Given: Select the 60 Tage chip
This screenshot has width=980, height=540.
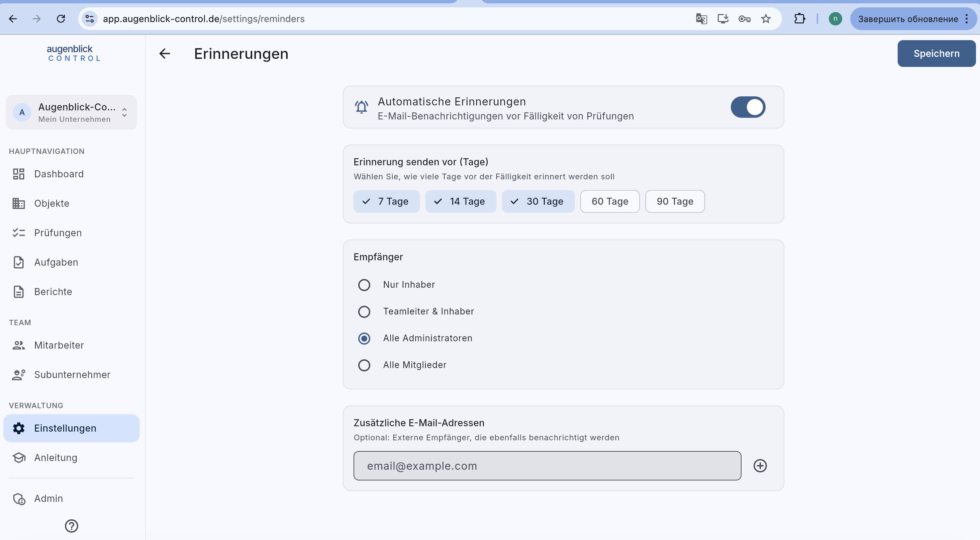Looking at the screenshot, I should click(x=610, y=201).
